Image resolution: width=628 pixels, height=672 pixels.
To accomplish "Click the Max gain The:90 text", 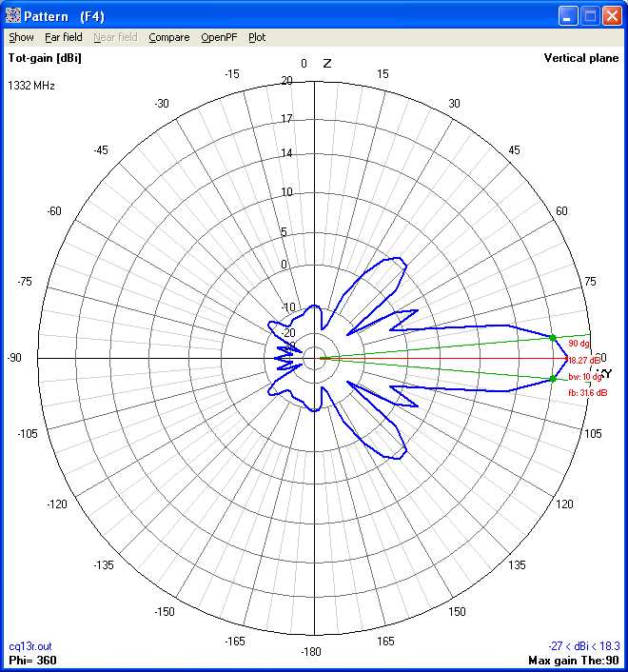I will (x=573, y=660).
